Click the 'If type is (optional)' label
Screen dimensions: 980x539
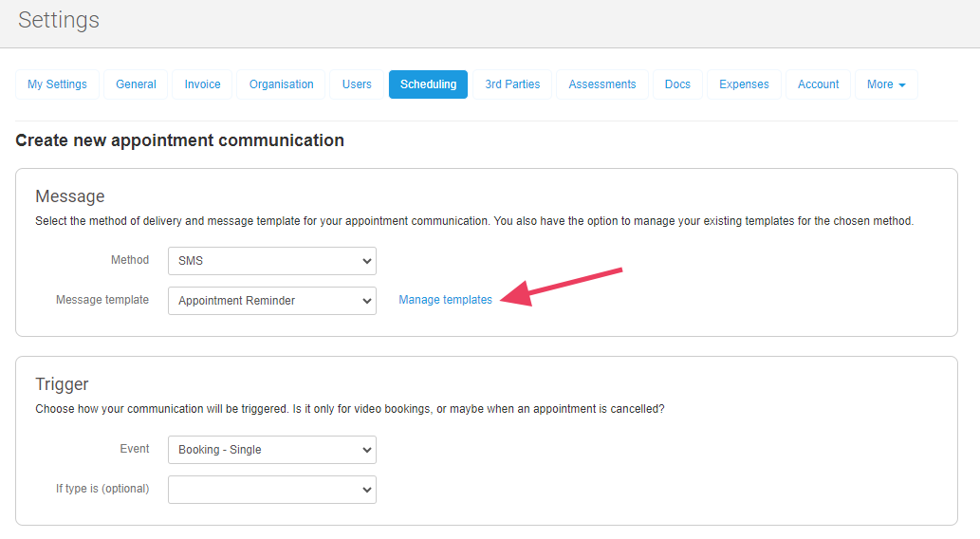coord(102,489)
